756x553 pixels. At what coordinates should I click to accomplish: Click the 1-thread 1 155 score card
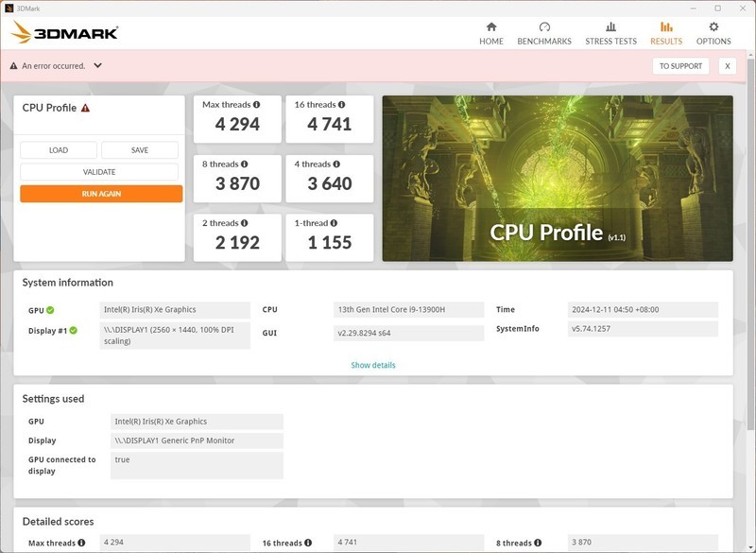coord(329,237)
